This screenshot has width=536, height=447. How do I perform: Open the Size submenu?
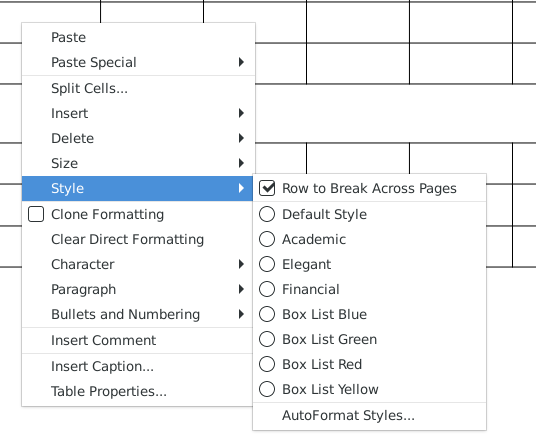[138, 163]
